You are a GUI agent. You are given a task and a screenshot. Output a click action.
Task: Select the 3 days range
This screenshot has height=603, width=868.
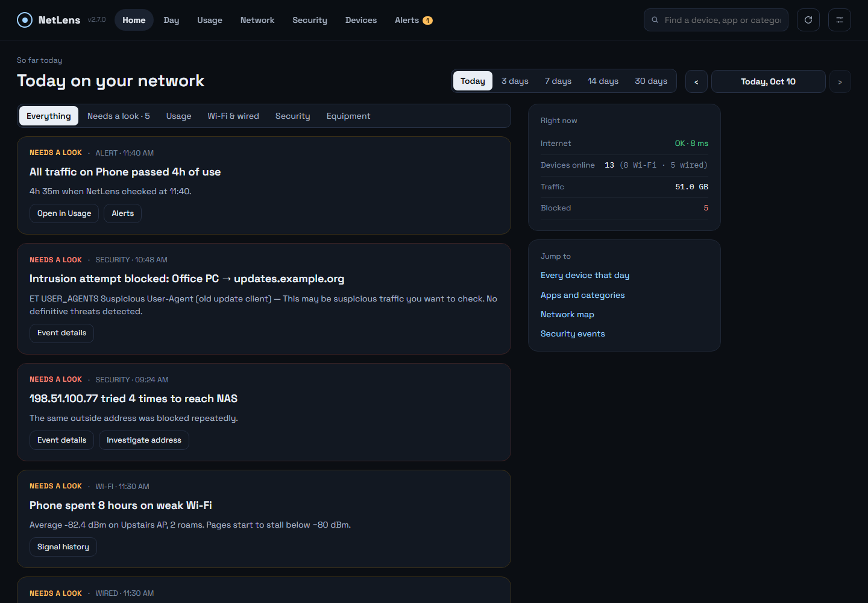point(515,81)
